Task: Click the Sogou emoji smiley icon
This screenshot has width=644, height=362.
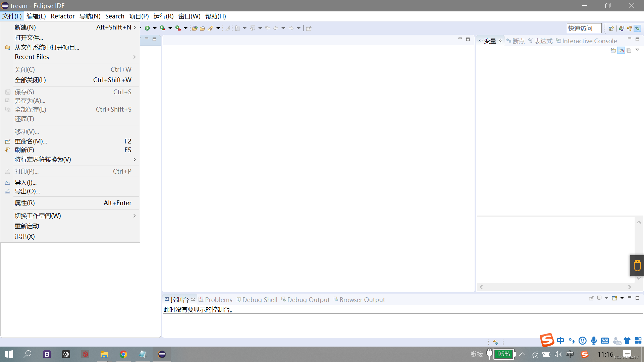Action: (583, 341)
